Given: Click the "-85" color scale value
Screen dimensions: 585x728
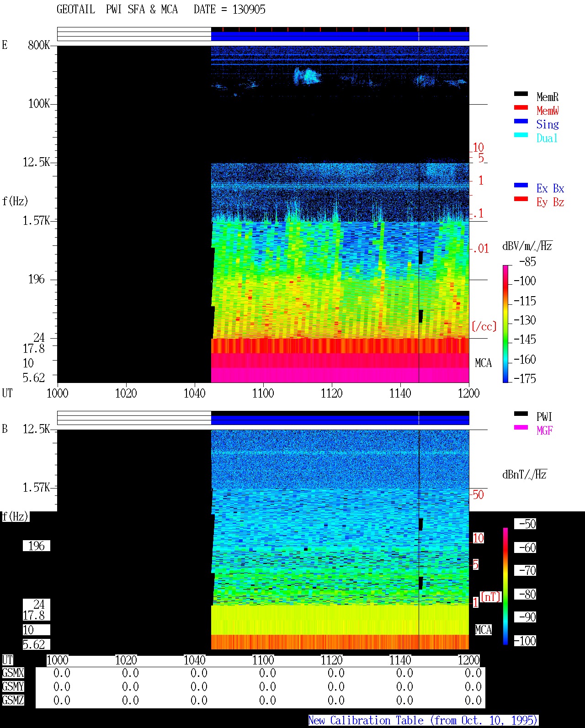Looking at the screenshot, I should pyautogui.click(x=528, y=262).
